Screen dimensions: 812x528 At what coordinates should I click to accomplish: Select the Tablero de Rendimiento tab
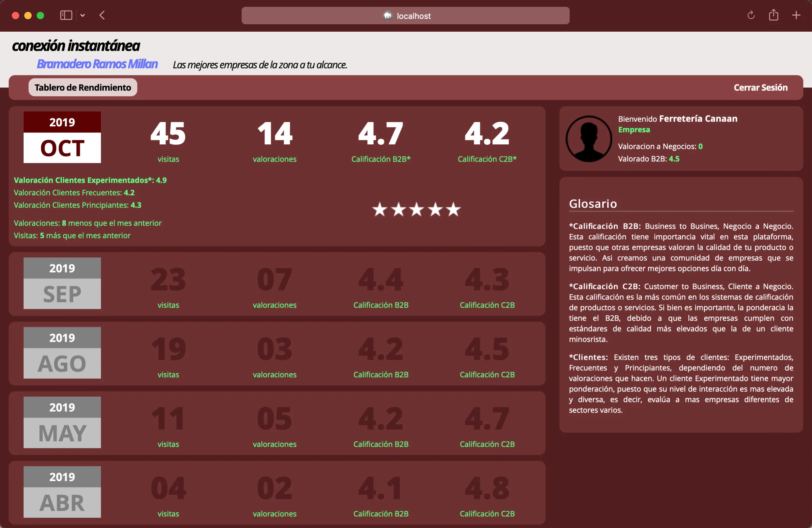pyautogui.click(x=83, y=88)
